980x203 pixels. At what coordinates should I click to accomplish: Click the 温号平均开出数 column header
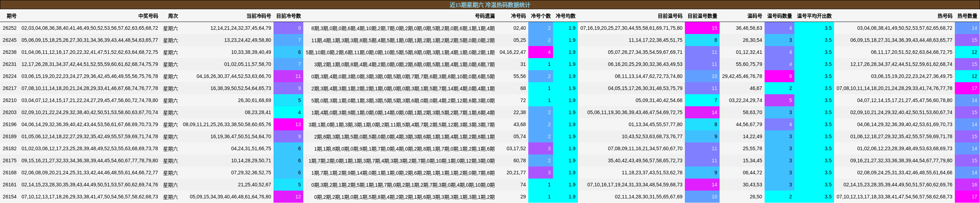pos(814,16)
